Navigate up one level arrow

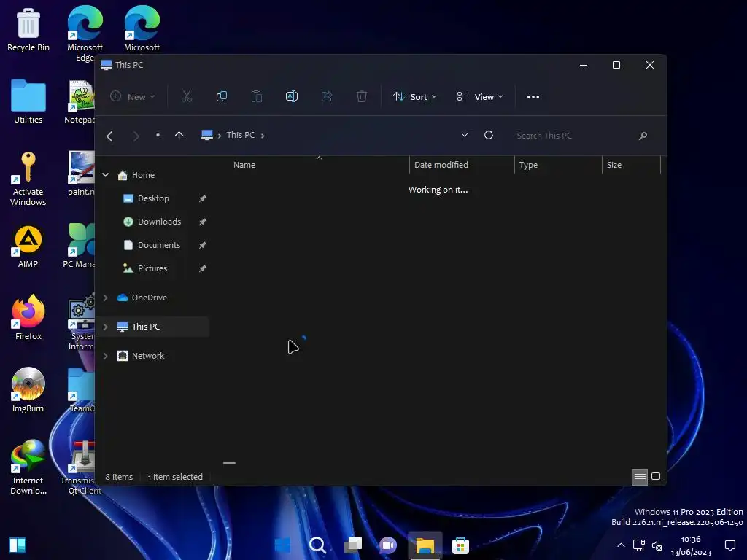[179, 136]
